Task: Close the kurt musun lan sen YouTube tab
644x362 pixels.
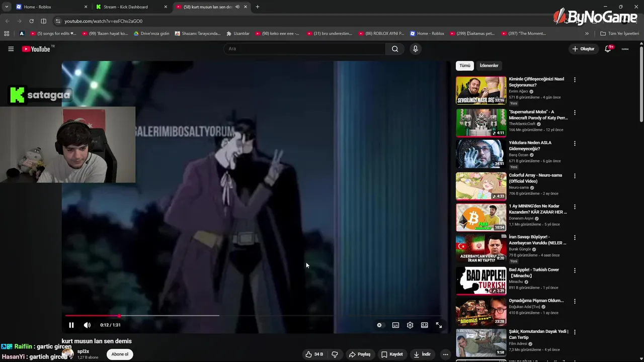Action: 246,7
